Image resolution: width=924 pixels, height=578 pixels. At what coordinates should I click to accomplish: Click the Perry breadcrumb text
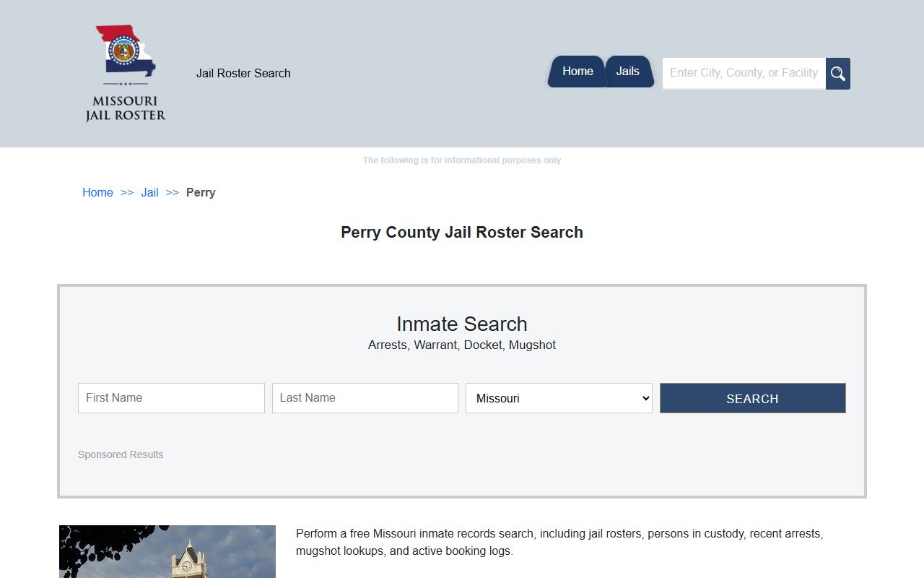point(201,192)
